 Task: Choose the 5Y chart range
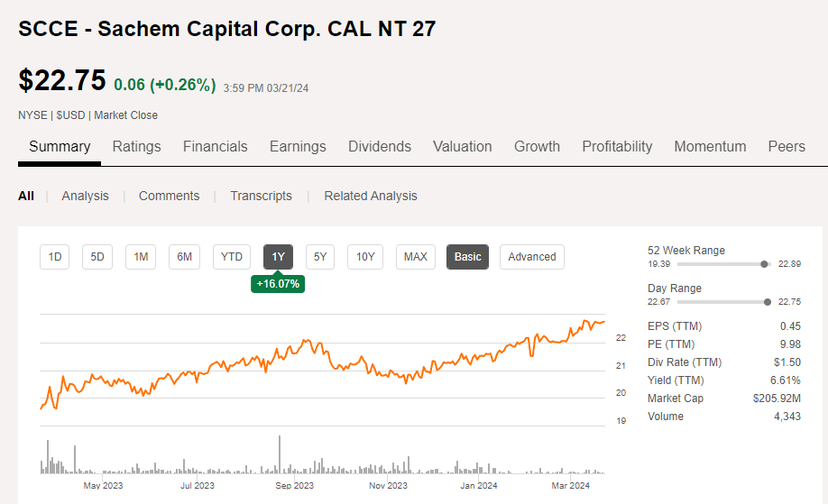[320, 257]
